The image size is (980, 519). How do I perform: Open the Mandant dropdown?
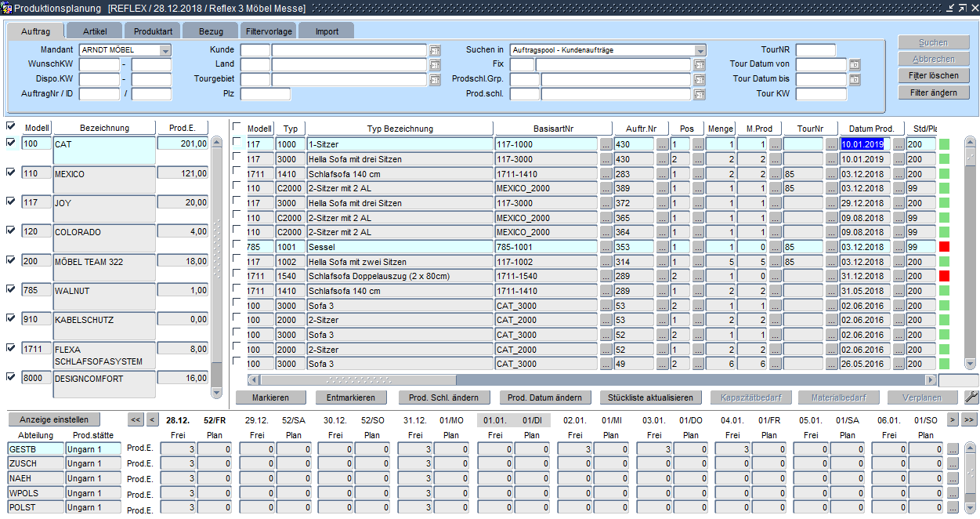165,50
